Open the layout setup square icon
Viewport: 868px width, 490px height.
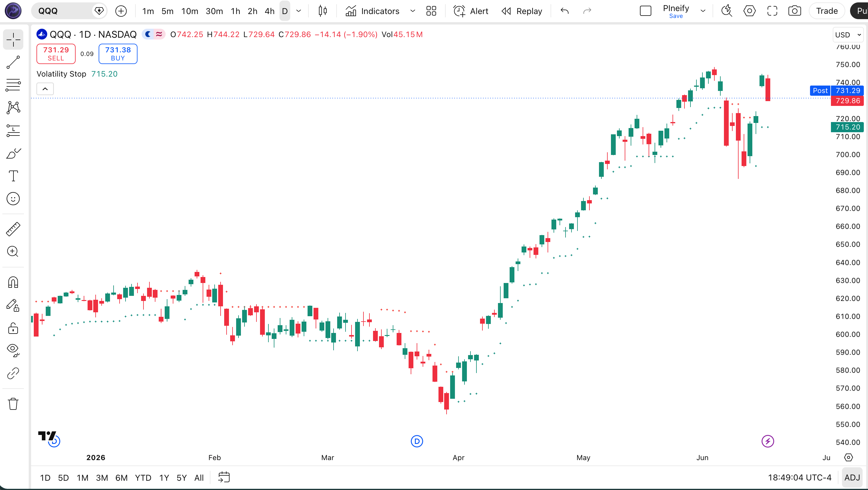click(646, 11)
